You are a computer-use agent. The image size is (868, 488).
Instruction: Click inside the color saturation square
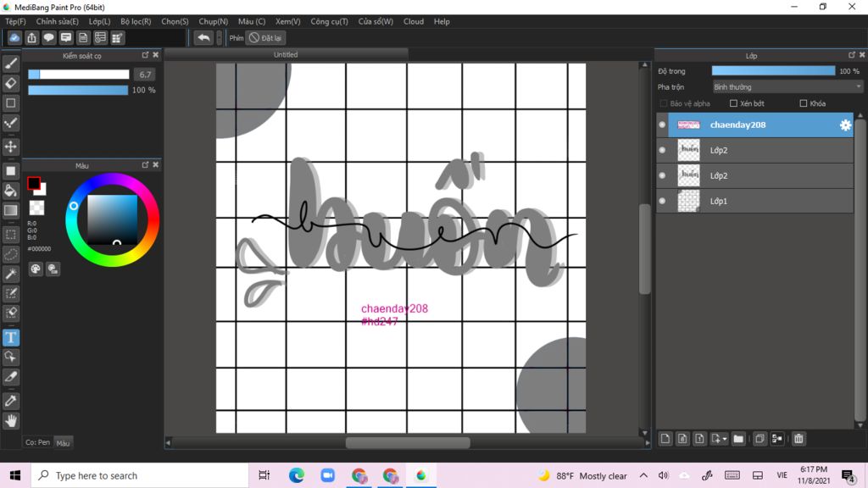click(113, 219)
